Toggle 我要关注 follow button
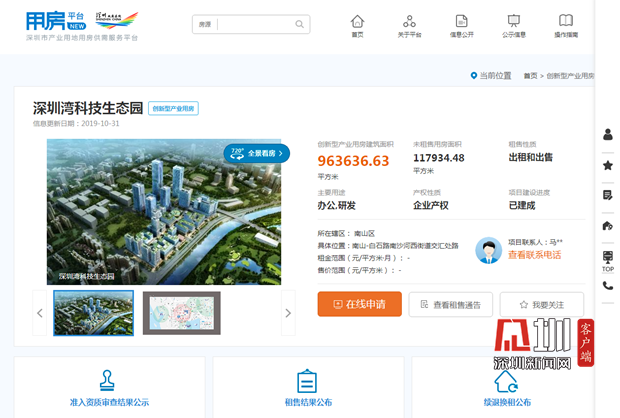Screen dimensions: 620x418 coord(541,304)
